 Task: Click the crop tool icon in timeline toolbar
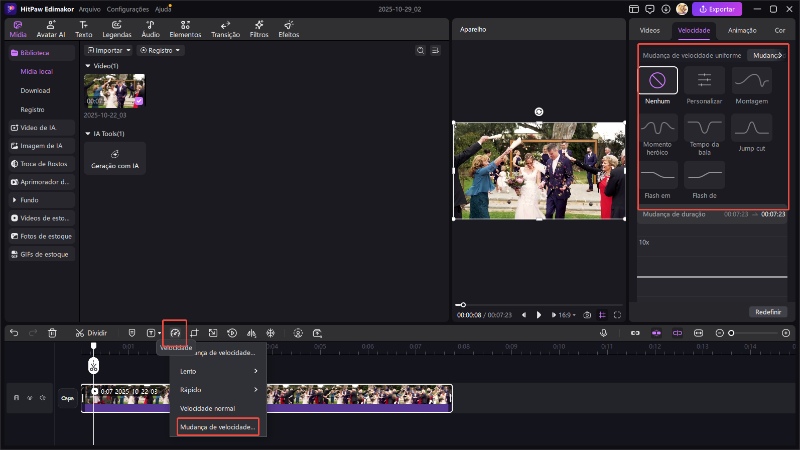194,332
